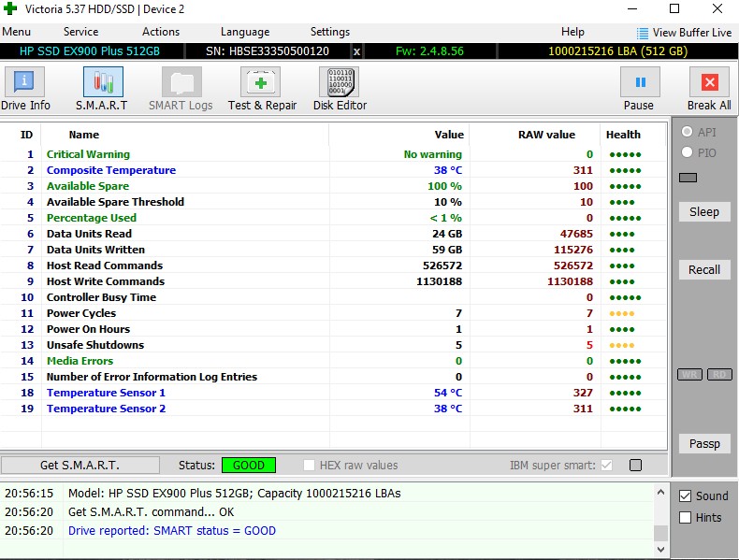Select the PIO radio button

coord(688,152)
